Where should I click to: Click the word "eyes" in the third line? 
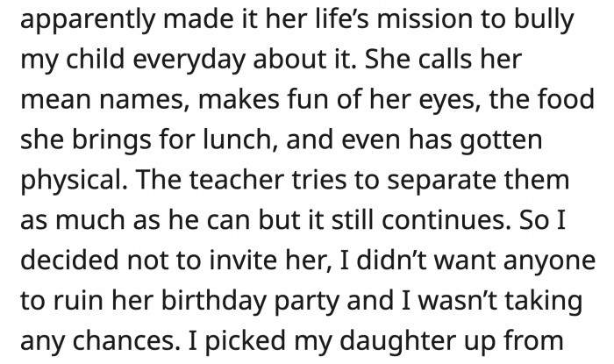pos(449,101)
